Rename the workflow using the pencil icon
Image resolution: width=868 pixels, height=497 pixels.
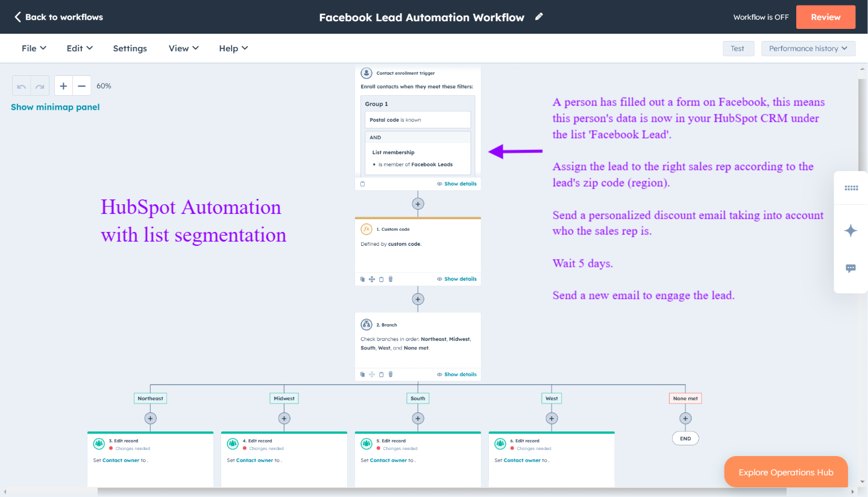click(538, 17)
